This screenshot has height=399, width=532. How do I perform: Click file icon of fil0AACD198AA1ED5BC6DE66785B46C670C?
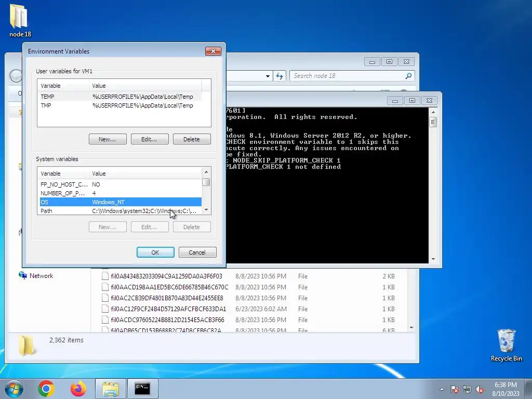[105, 287]
